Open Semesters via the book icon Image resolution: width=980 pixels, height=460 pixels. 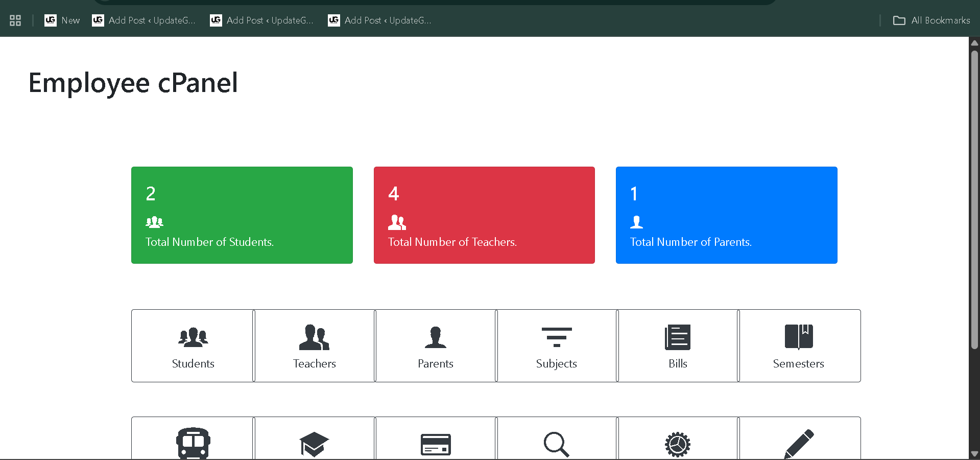tap(798, 337)
